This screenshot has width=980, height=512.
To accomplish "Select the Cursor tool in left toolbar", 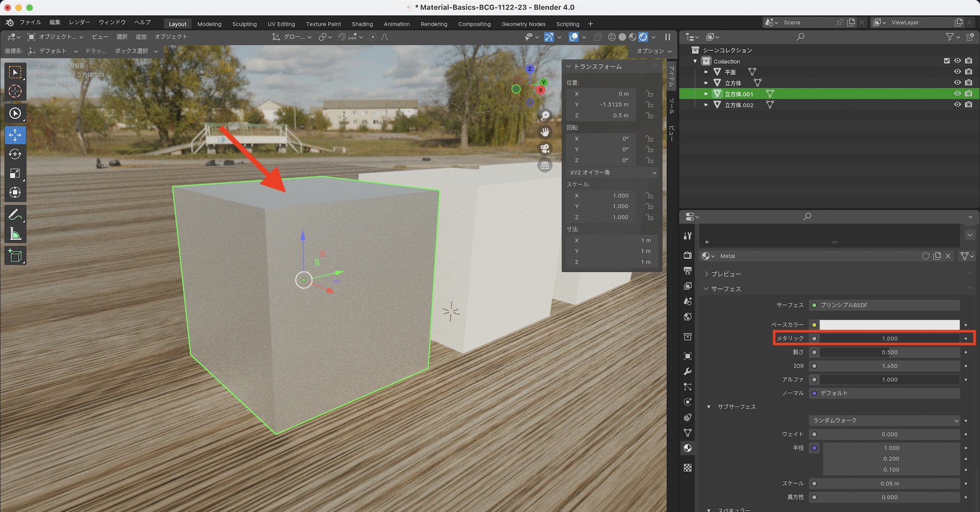I will [x=15, y=92].
